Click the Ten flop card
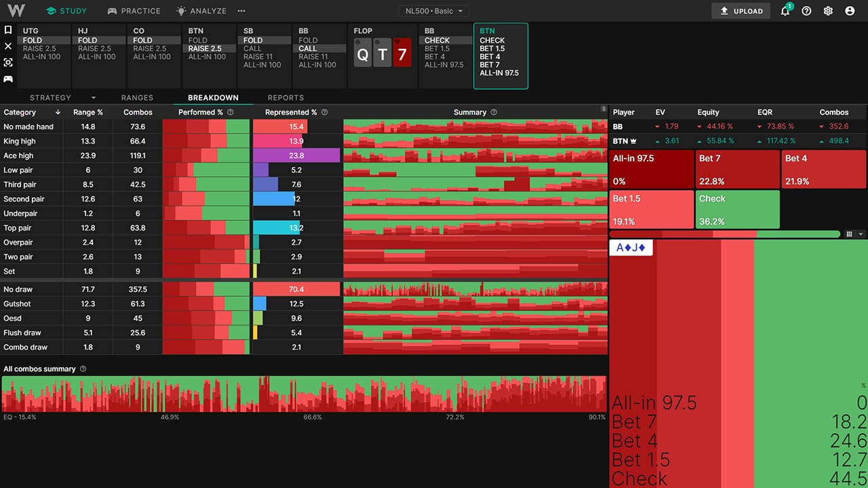 (x=382, y=52)
